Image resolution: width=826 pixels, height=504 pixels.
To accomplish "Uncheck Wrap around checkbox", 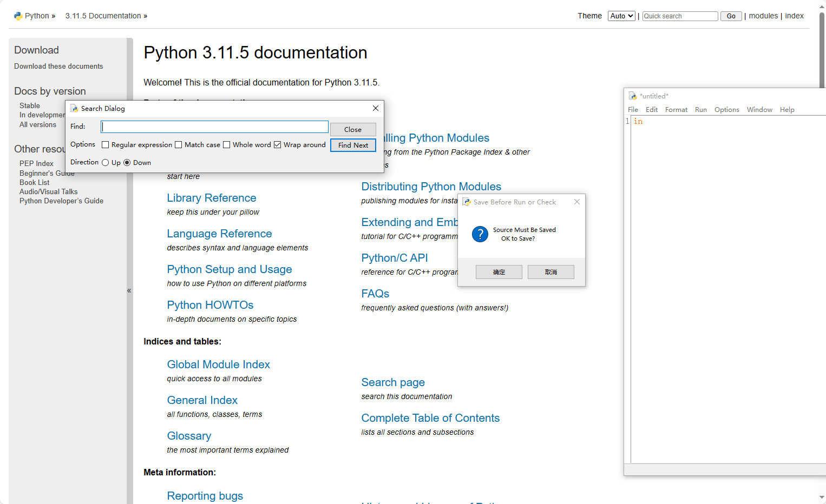I will coord(278,145).
